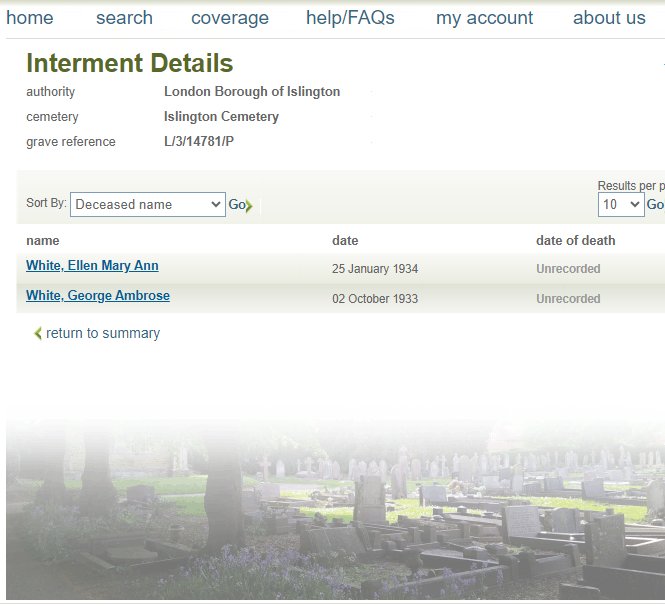Go to the home menu item

click(30, 18)
